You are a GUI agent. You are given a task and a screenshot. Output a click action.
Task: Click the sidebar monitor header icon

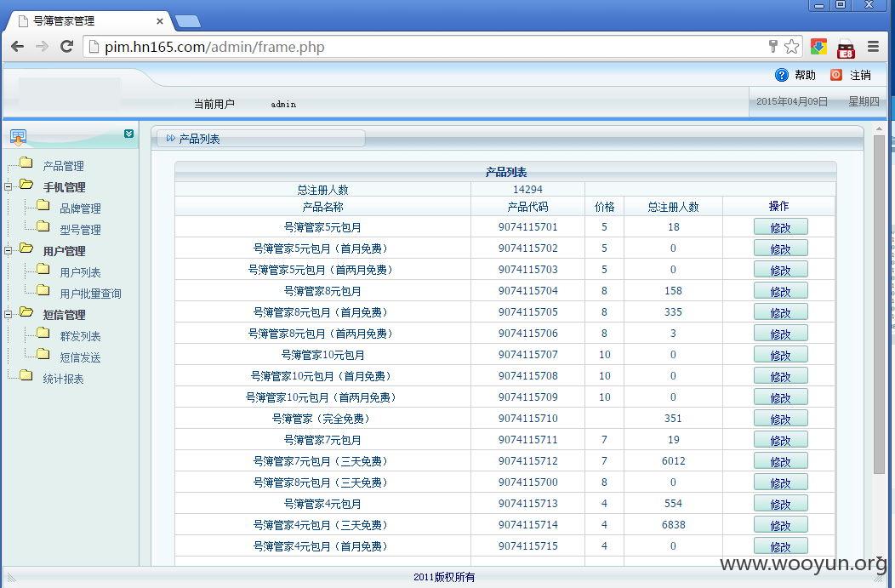[x=18, y=137]
